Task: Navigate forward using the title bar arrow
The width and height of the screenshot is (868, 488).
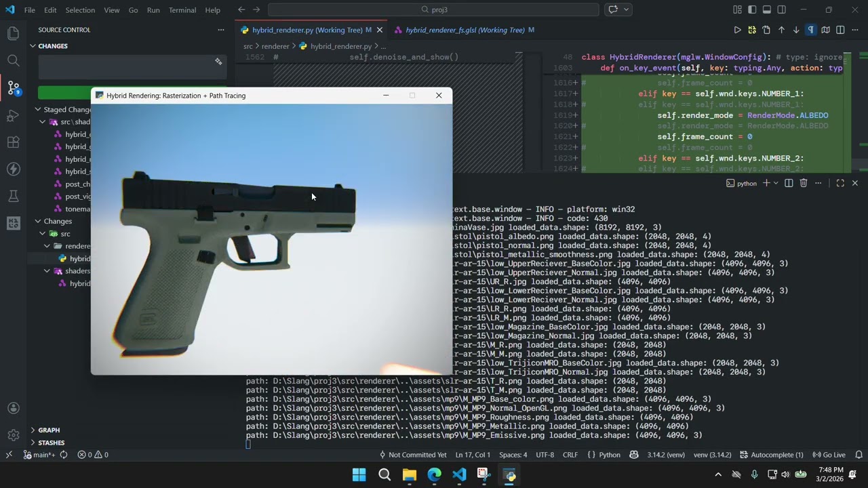Action: (256, 9)
